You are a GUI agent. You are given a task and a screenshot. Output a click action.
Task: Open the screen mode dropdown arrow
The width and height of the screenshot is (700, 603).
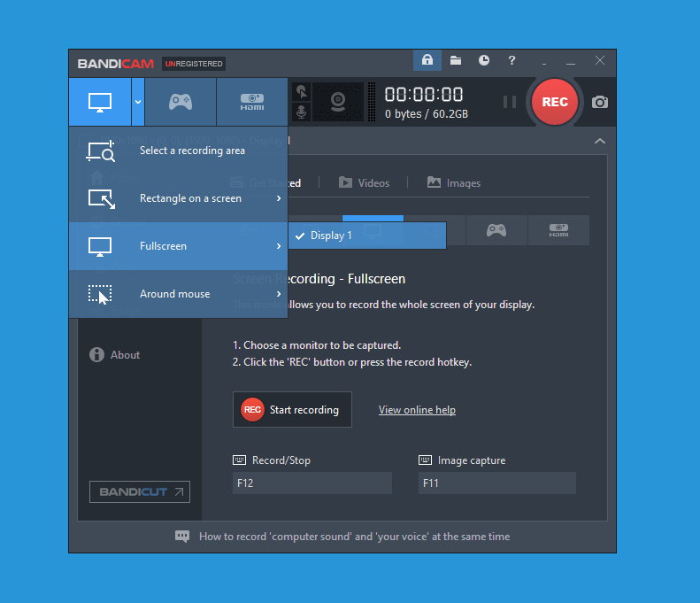138,103
